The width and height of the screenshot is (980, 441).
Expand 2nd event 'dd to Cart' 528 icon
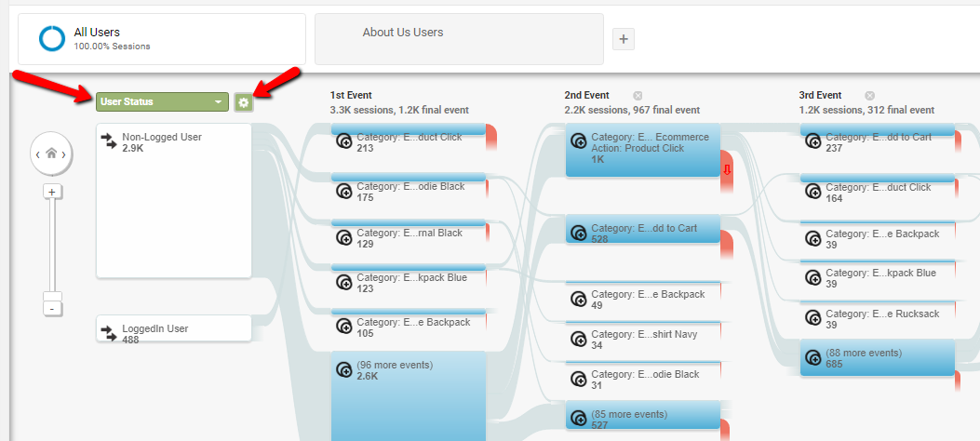pyautogui.click(x=579, y=233)
